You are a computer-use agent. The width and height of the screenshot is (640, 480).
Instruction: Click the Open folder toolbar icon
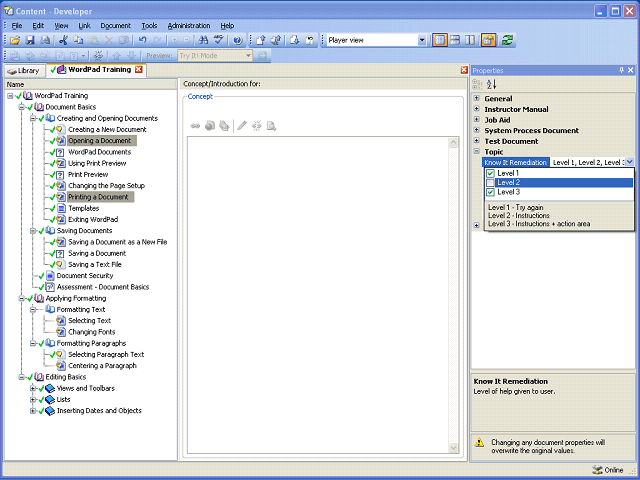(x=15, y=40)
